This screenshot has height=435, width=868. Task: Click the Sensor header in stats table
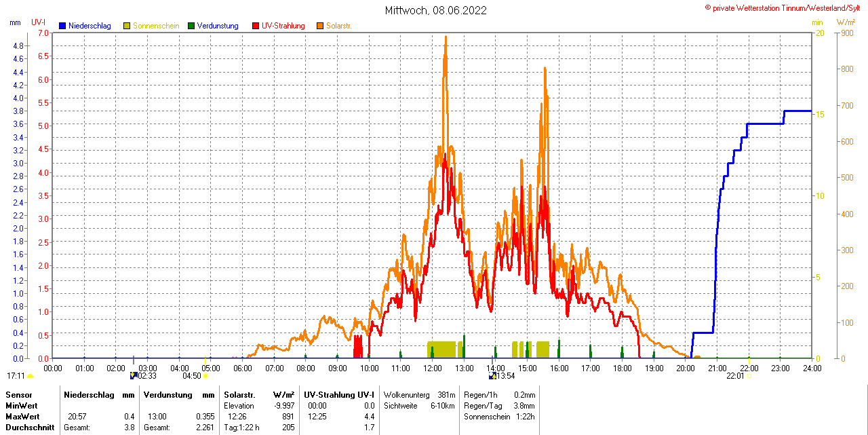pos(18,394)
